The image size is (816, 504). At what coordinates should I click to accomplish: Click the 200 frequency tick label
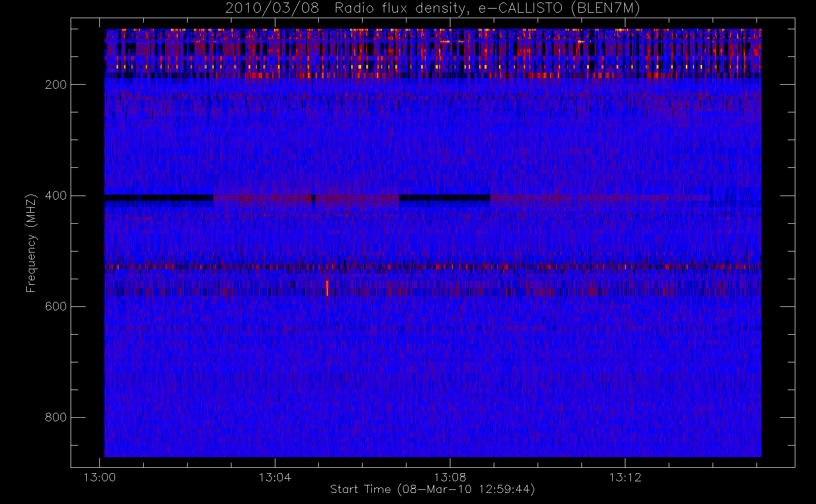point(56,85)
